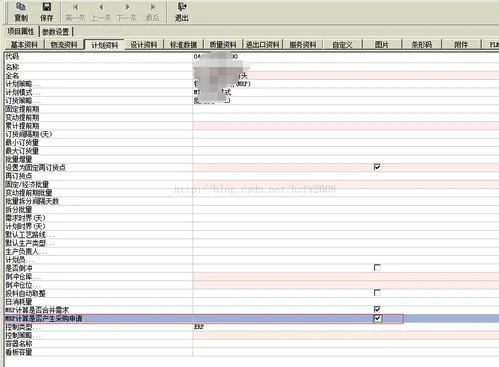Image resolution: width=499 pixels, height=367 pixels.
Task: Click the 容器名称 row label
Action: click(x=19, y=343)
